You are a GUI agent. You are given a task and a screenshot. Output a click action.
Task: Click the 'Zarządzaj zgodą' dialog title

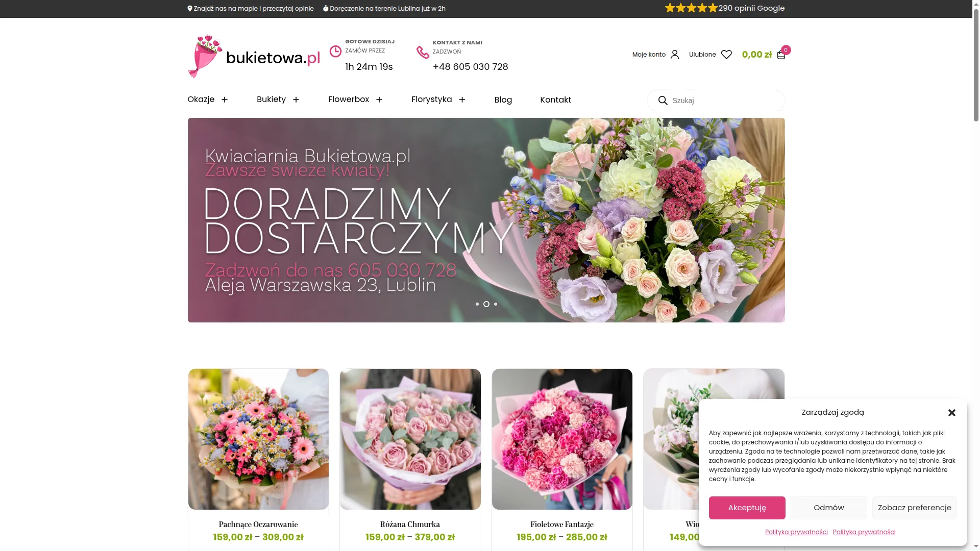833,412
